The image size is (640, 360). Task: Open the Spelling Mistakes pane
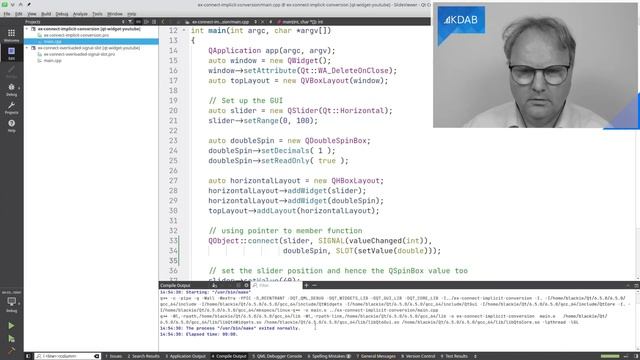[x=329, y=356]
